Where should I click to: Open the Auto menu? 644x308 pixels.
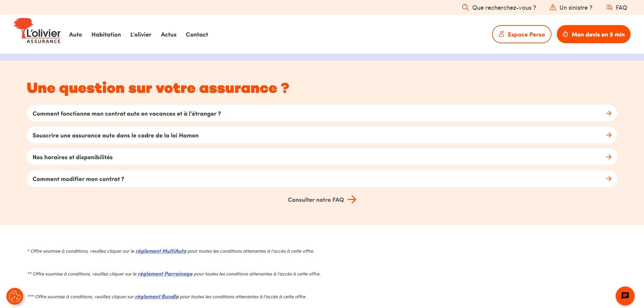point(75,35)
